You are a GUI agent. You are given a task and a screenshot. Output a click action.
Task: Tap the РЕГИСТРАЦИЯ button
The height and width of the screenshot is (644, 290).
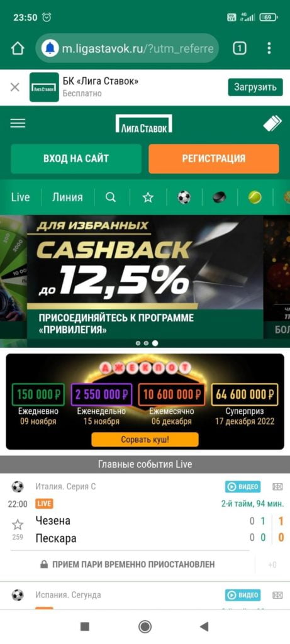pos(214,158)
